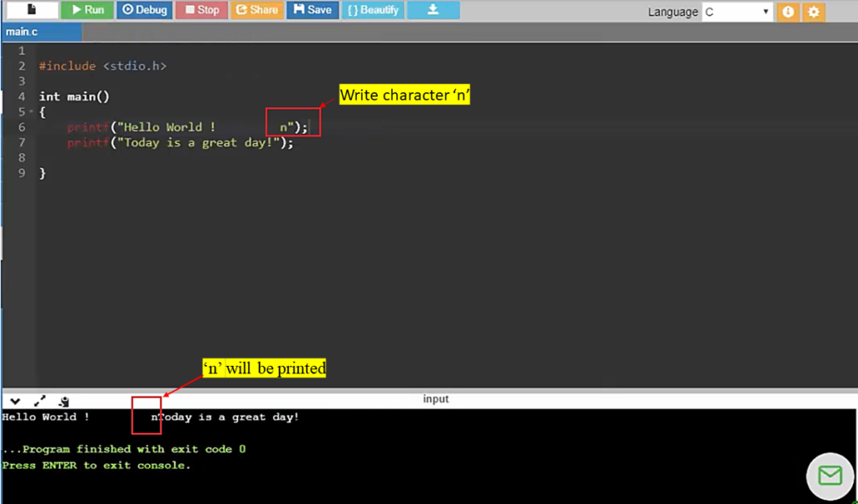Open the Language dropdown showing C
Viewport: 858px width, 504px height.
pos(737,12)
